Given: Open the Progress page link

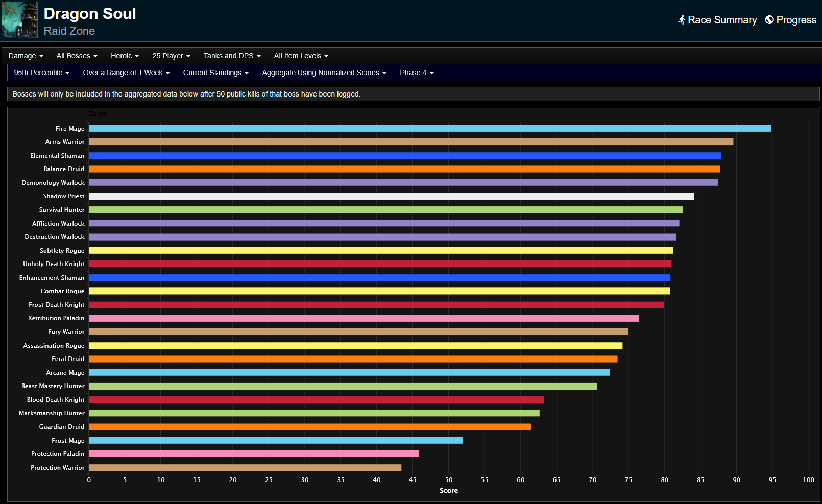Looking at the screenshot, I should click(796, 20).
